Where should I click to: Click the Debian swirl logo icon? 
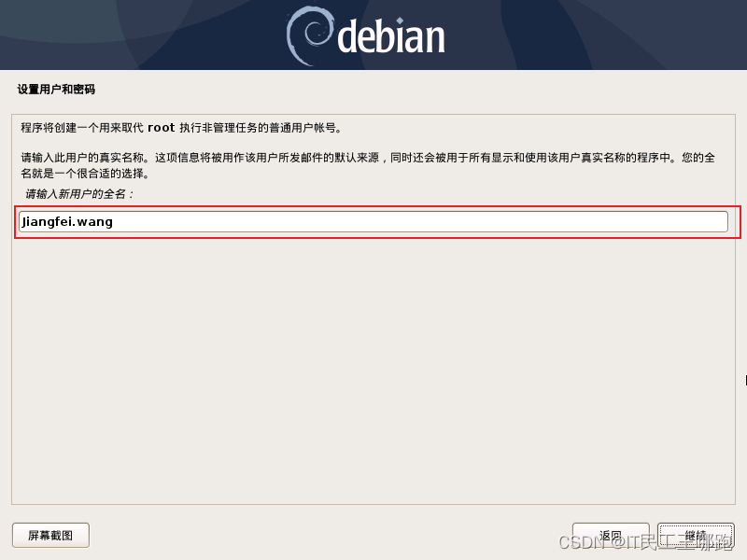309,36
